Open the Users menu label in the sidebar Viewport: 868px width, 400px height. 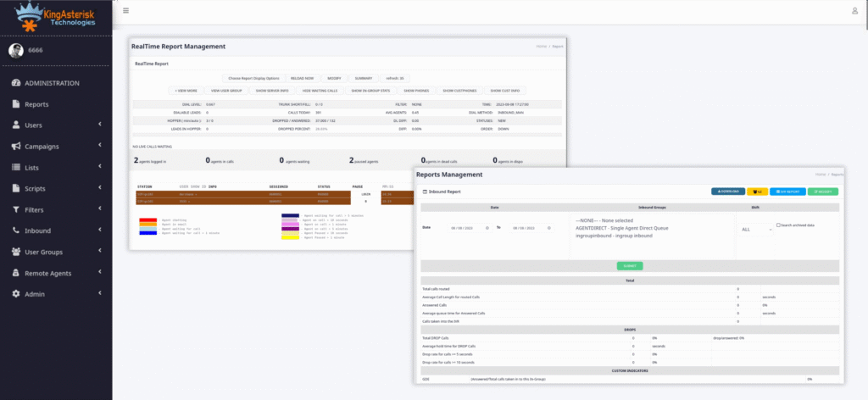(x=33, y=125)
